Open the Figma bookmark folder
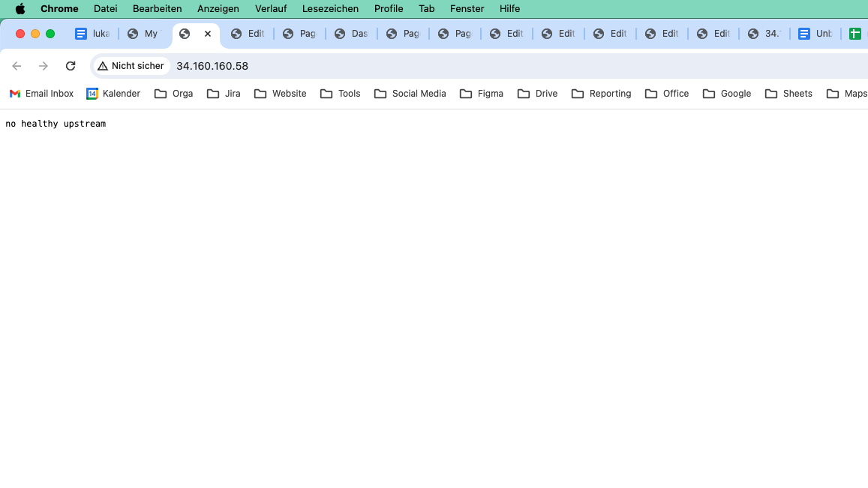The width and height of the screenshot is (868, 488). (x=482, y=94)
